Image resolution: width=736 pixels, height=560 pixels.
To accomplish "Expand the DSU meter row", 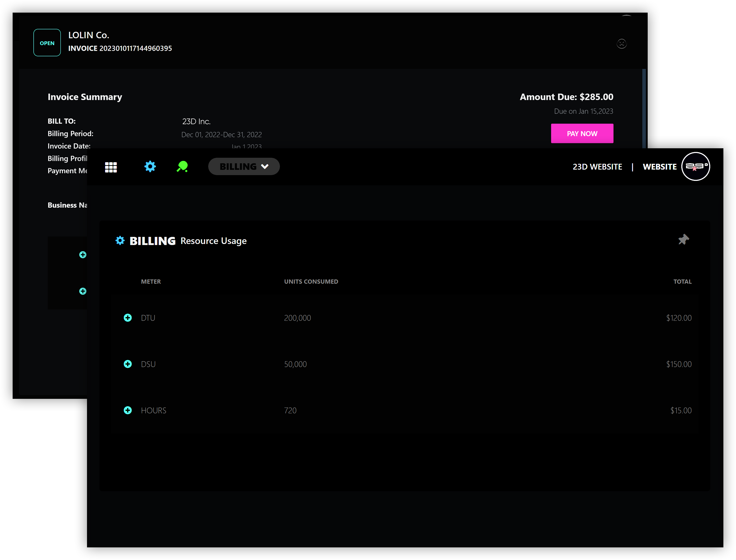I will coord(127,364).
